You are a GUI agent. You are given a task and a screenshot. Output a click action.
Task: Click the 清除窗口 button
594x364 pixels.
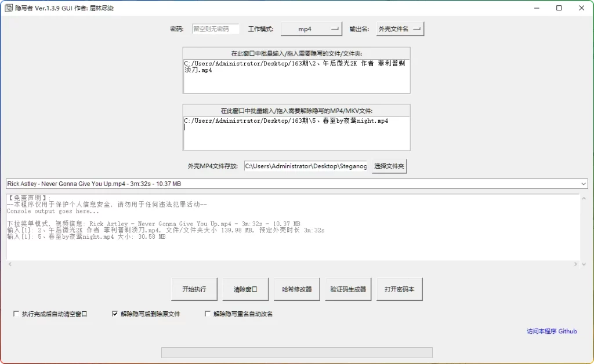click(245, 289)
